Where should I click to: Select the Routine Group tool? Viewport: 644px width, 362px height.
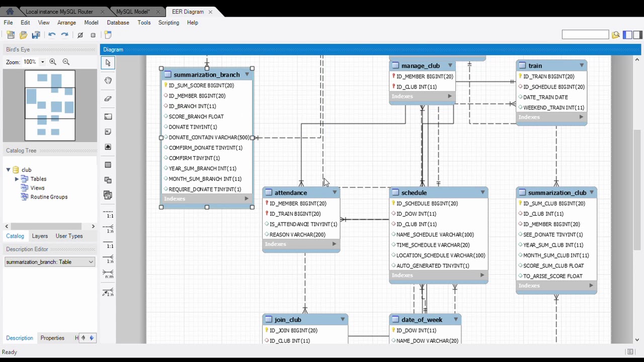tap(108, 195)
